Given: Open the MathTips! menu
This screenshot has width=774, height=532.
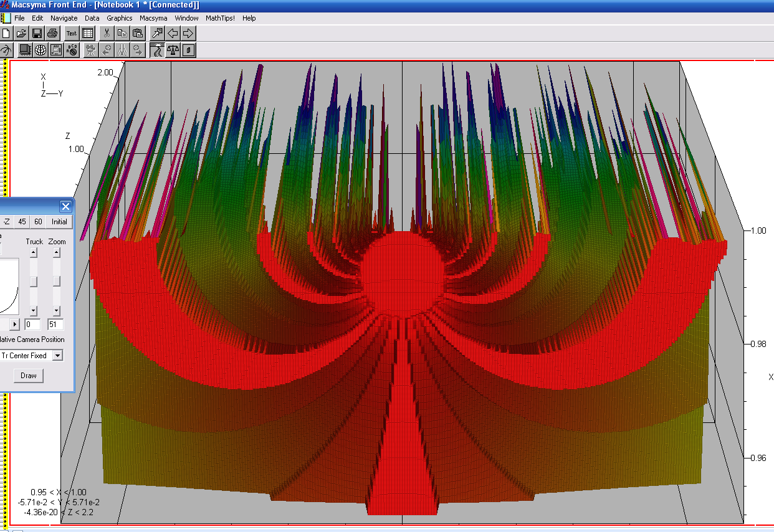Looking at the screenshot, I should [x=220, y=18].
